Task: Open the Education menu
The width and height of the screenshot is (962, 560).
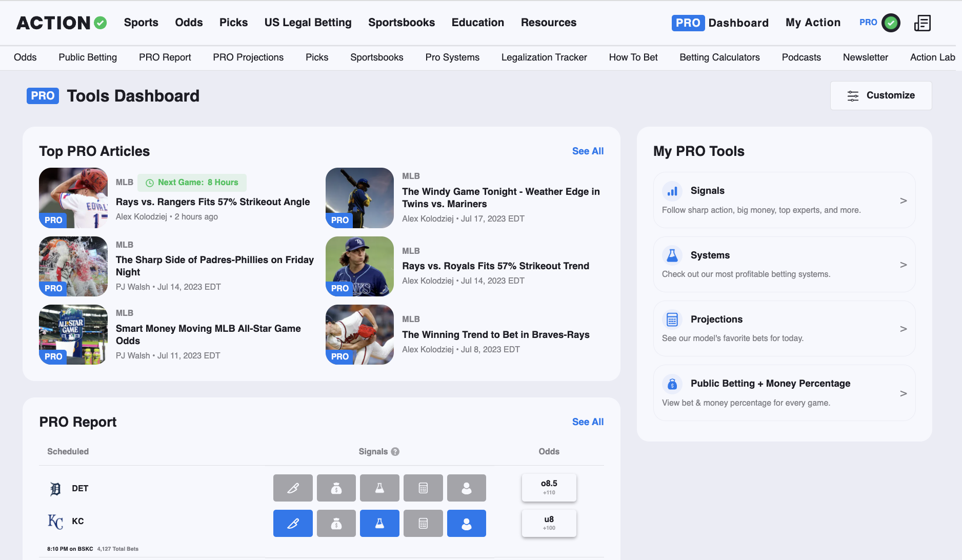Action: pyautogui.click(x=478, y=23)
